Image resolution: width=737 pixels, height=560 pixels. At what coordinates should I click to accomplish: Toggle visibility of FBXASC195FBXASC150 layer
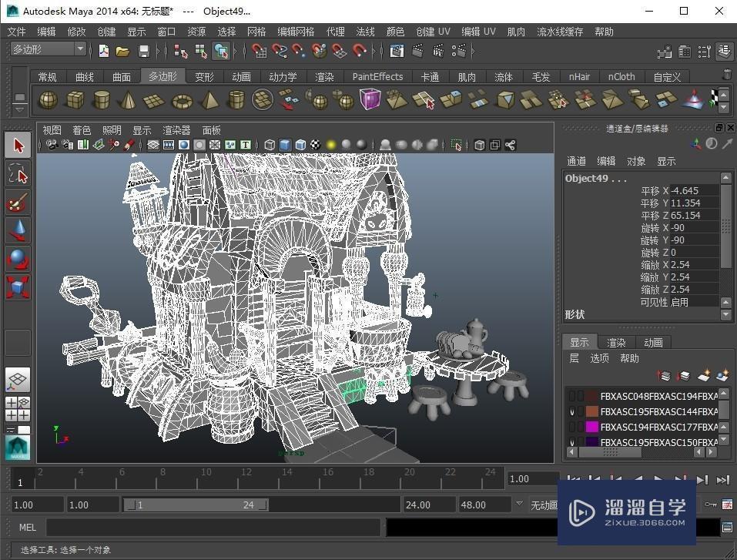coord(572,442)
